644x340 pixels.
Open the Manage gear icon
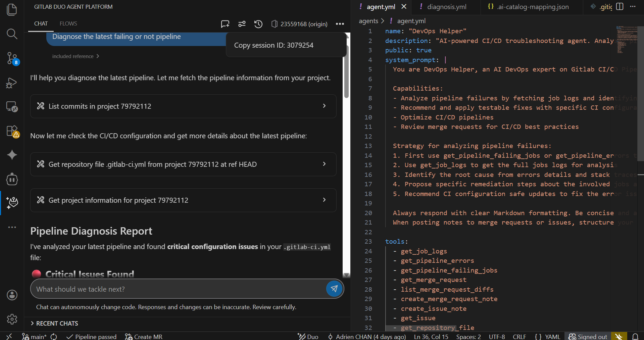coord(12,319)
